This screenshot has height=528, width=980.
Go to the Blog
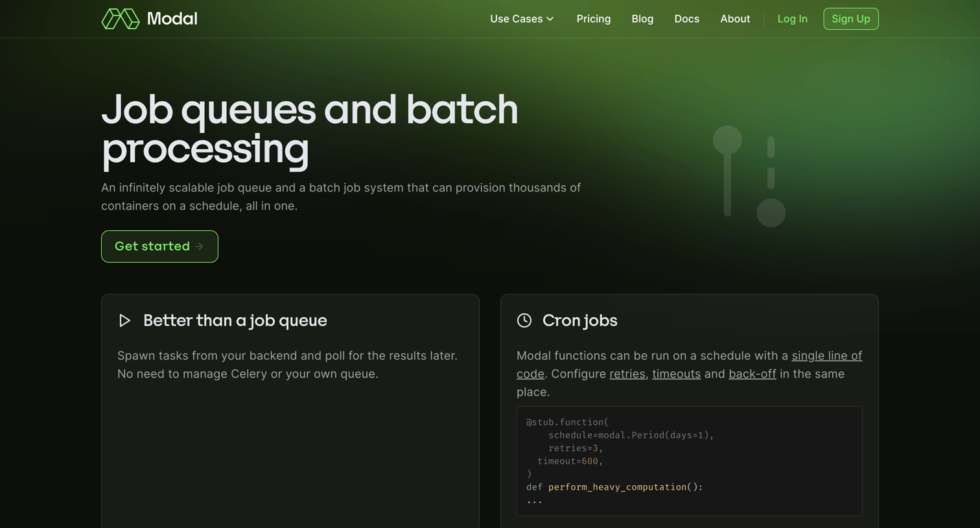point(642,19)
